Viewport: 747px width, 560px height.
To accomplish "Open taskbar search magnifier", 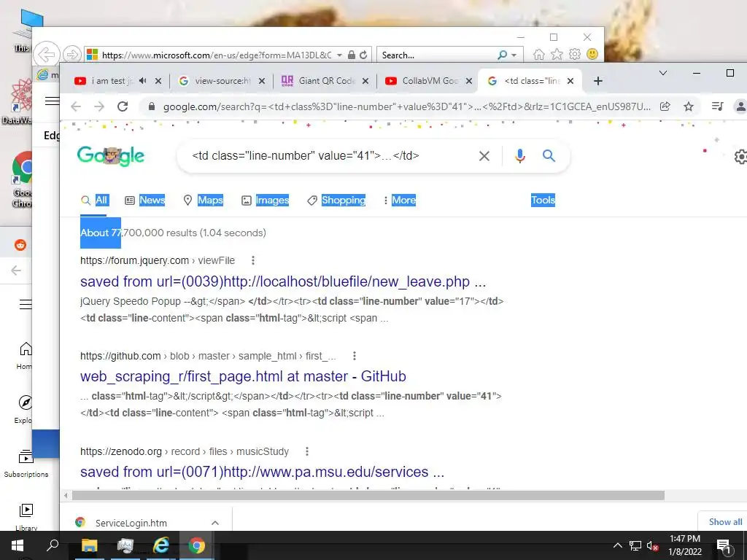I will click(53, 545).
